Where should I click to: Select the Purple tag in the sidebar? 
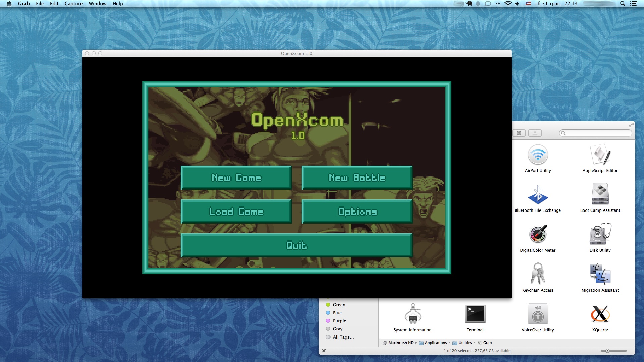pos(339,321)
